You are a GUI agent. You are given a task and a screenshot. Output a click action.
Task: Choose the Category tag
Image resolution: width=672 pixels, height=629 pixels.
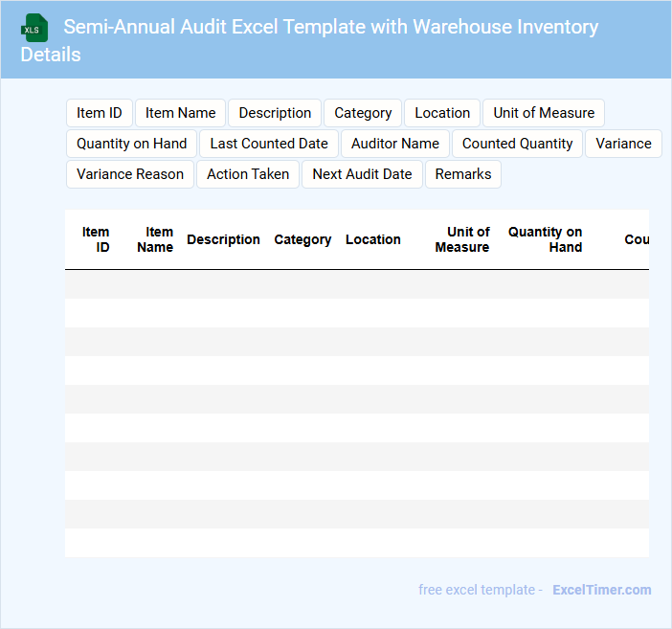[363, 113]
